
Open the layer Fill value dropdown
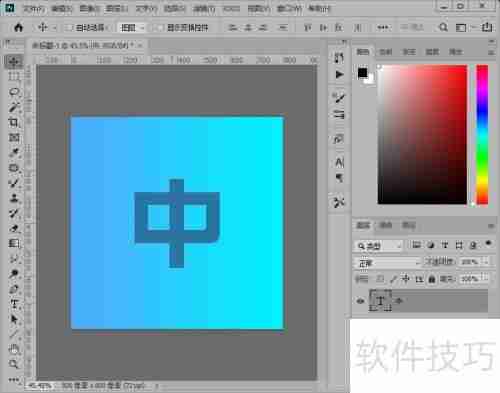pos(486,278)
